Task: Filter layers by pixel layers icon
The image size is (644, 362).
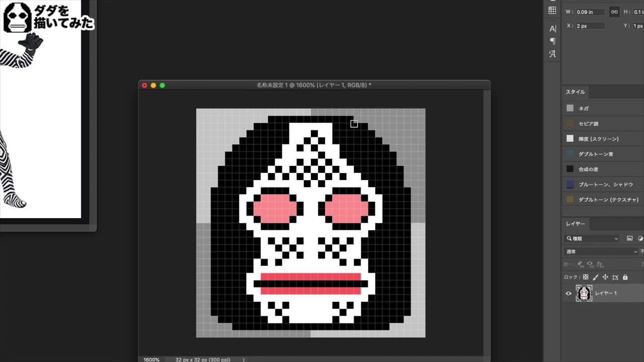Action: pos(629,239)
